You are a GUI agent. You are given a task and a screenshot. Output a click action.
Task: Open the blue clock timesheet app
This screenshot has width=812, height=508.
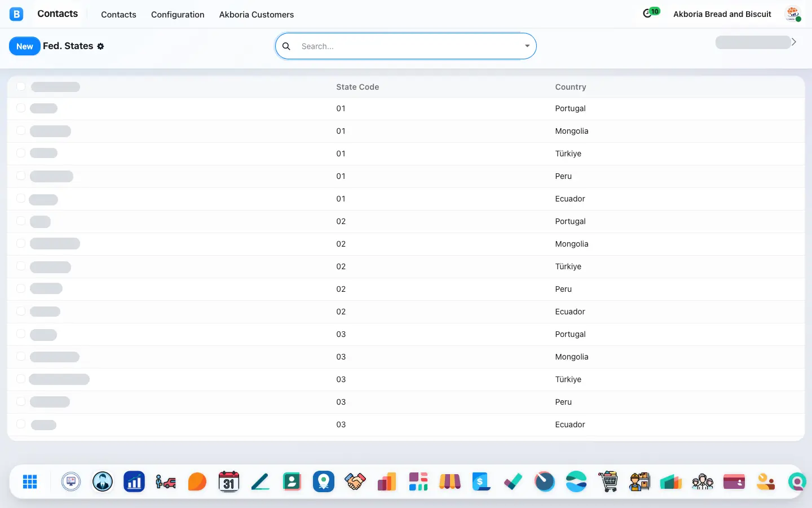(x=545, y=481)
